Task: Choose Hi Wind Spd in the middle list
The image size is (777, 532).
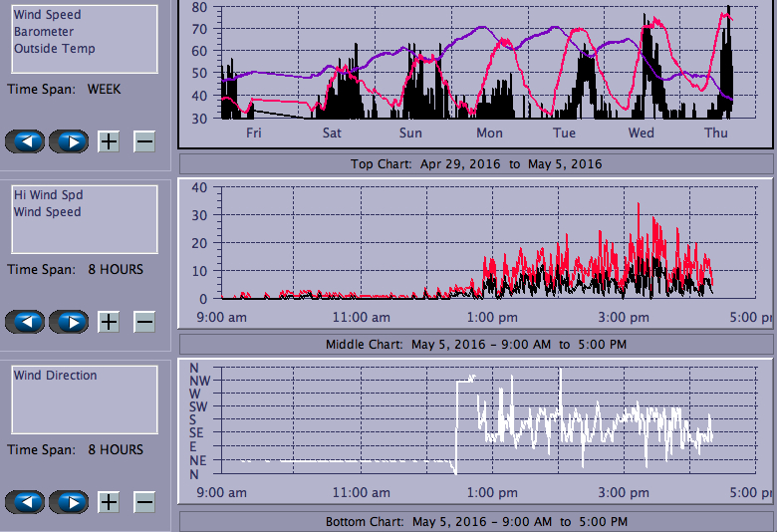Action: (47, 195)
